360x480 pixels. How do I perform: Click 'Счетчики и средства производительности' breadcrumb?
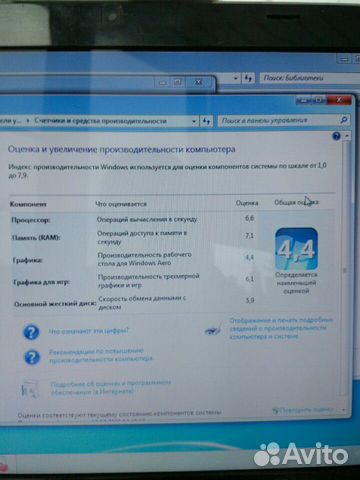[x=100, y=121]
